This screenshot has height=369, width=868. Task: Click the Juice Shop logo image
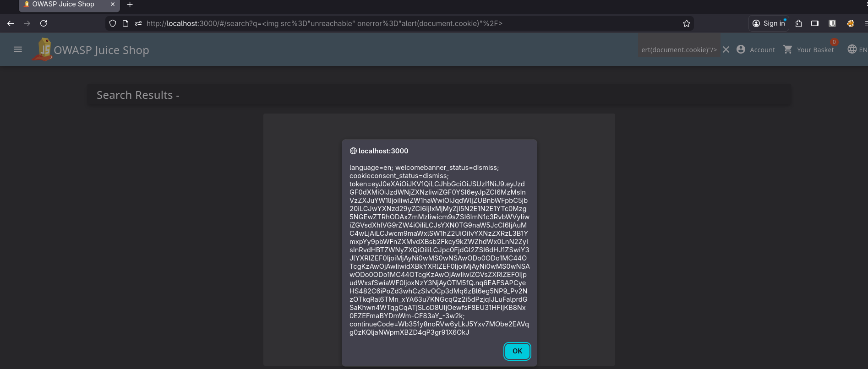[x=43, y=49]
